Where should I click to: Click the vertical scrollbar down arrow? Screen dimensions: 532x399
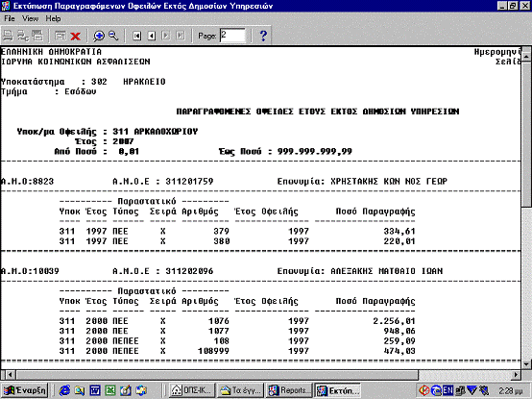(x=526, y=364)
